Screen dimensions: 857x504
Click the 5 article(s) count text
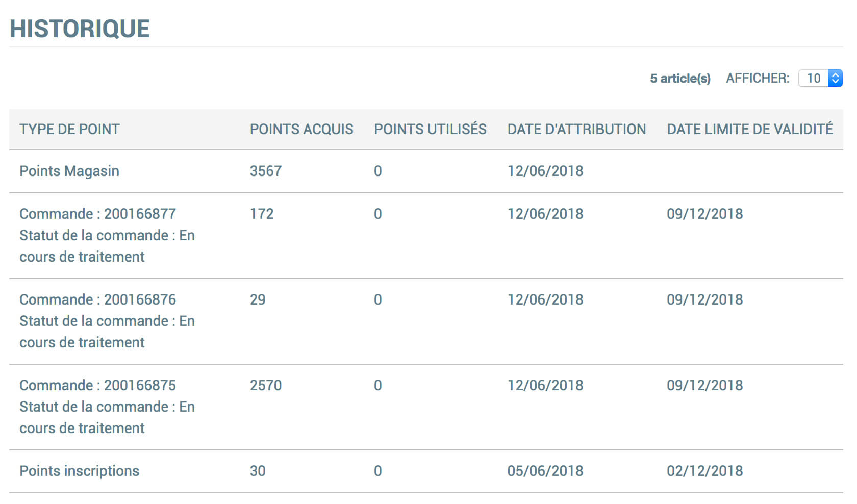[x=680, y=78]
